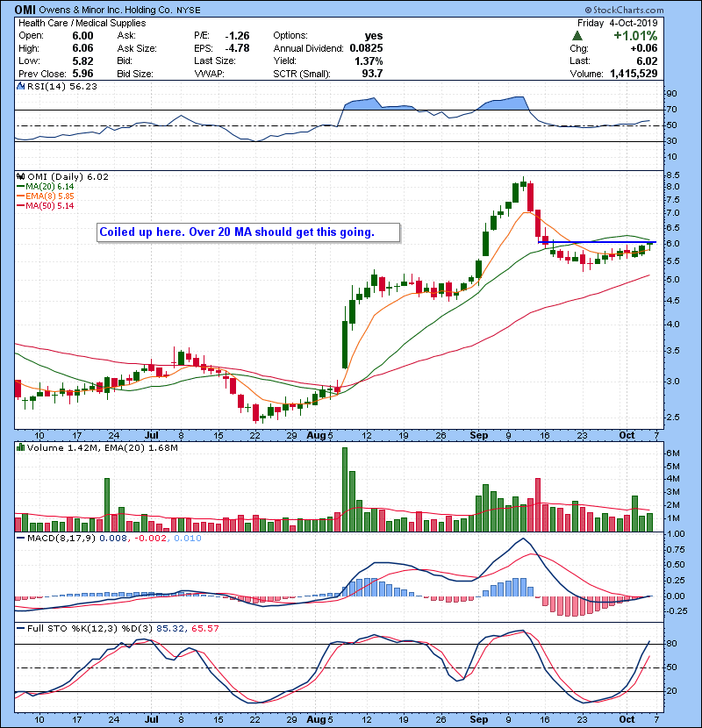Click the Owens & Minor Inc. Holding Co. name

click(105, 10)
